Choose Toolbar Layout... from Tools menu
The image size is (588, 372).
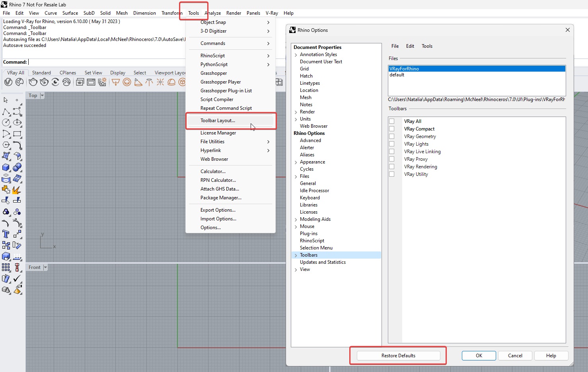pos(231,121)
